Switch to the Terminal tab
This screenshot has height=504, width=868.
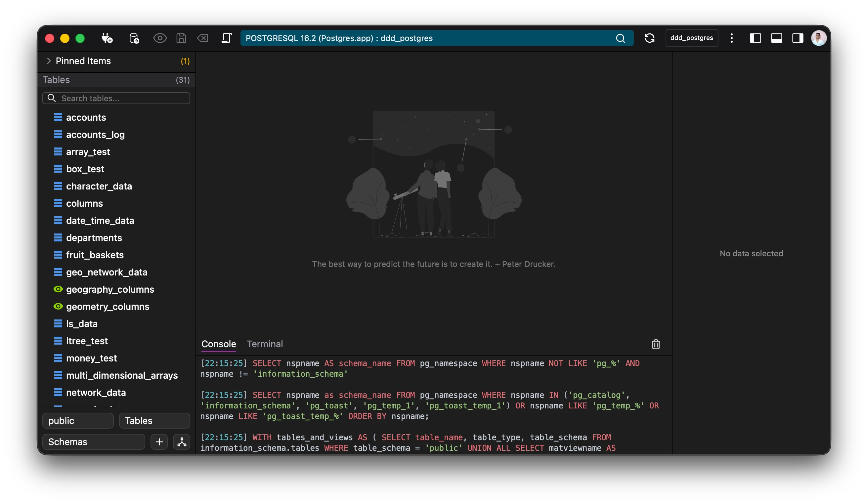click(265, 344)
